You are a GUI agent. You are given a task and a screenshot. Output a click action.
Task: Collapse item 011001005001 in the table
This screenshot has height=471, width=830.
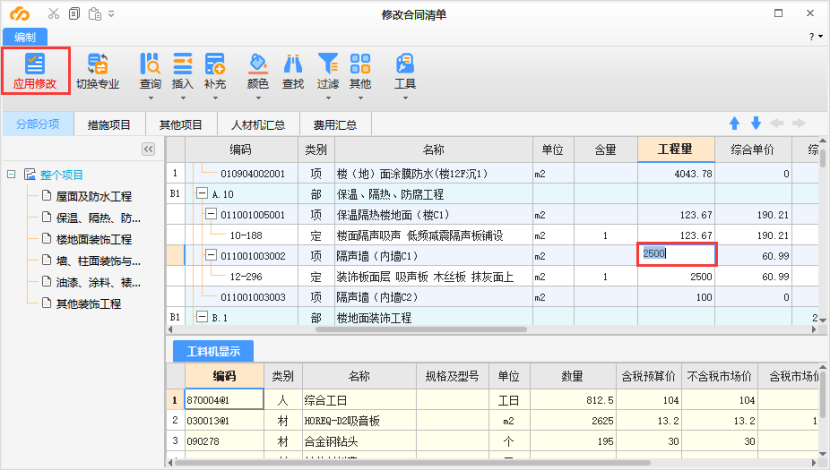click(211, 215)
